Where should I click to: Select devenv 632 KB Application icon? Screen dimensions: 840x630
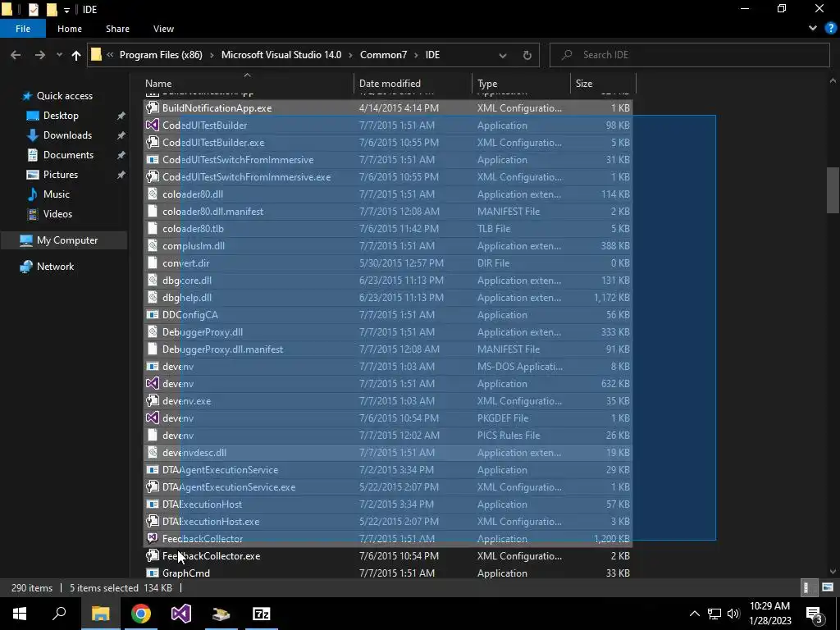pyautogui.click(x=152, y=384)
